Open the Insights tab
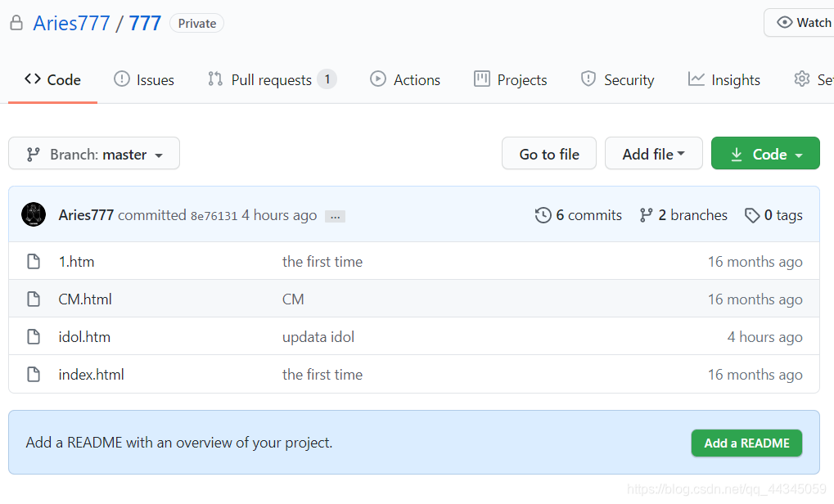834x504 pixels. (724, 79)
